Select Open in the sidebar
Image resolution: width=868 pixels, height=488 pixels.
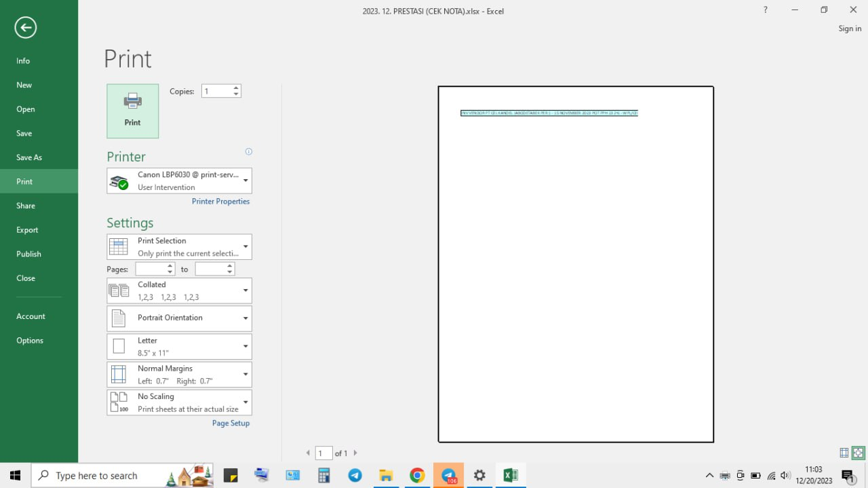[39, 109]
